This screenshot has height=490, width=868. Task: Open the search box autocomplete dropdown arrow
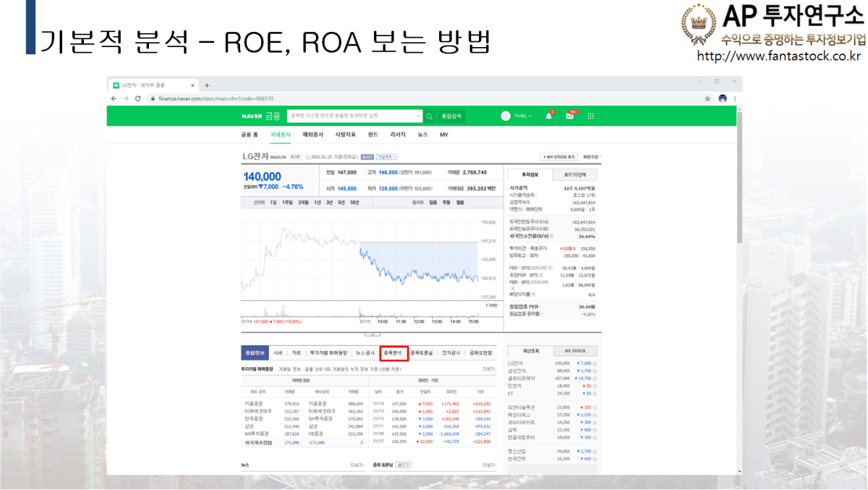pos(418,116)
